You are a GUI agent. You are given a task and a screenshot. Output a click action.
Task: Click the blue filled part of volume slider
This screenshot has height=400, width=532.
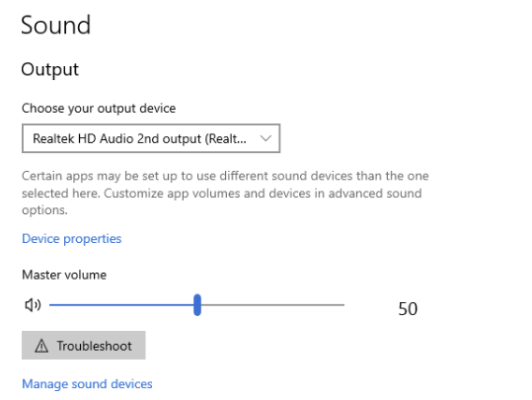point(121,305)
